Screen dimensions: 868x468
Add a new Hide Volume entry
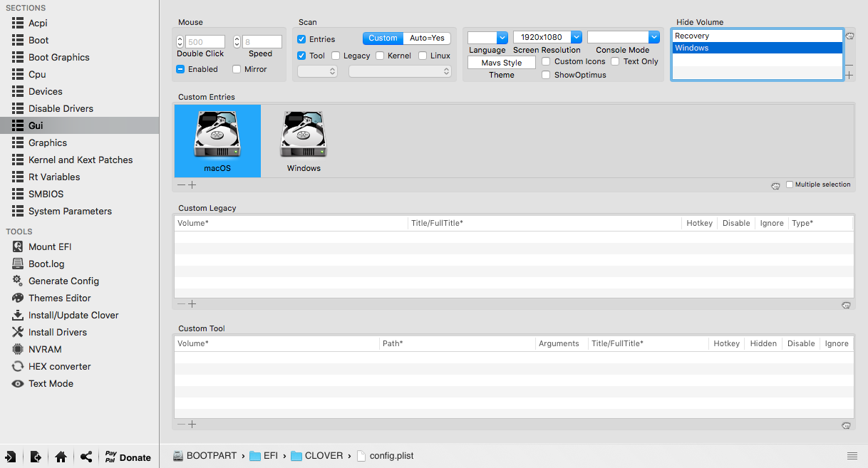tap(849, 75)
